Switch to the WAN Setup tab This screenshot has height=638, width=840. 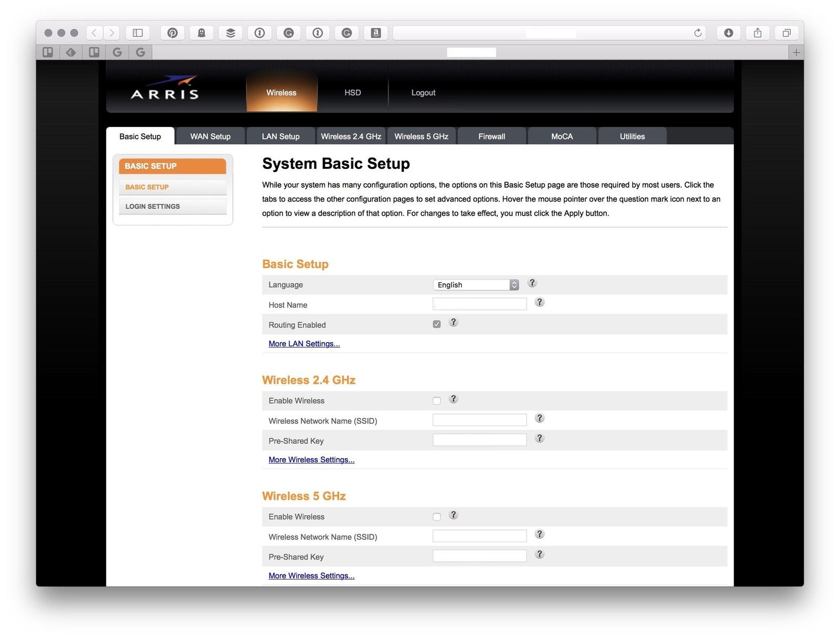(210, 136)
